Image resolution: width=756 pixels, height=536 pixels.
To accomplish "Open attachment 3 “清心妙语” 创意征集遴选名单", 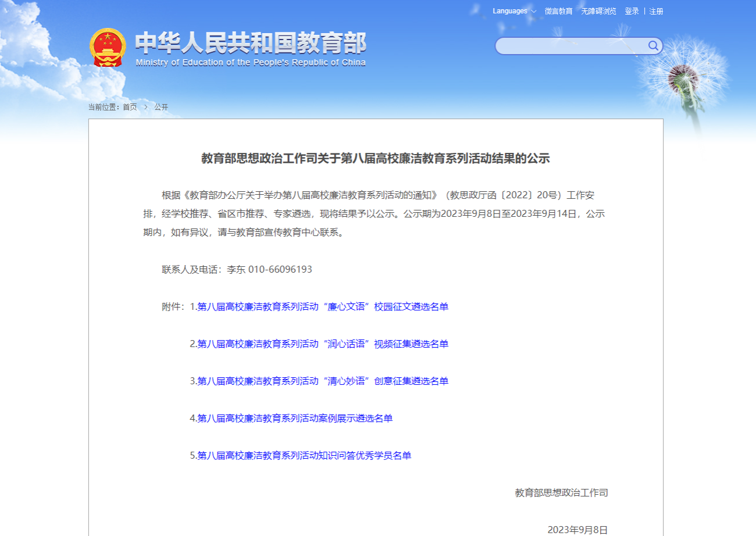I will 323,381.
